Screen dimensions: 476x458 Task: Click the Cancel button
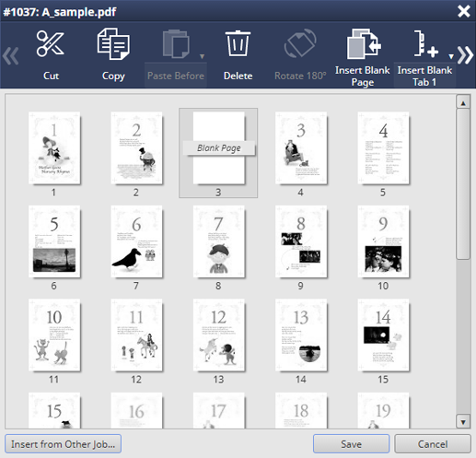pyautogui.click(x=433, y=444)
